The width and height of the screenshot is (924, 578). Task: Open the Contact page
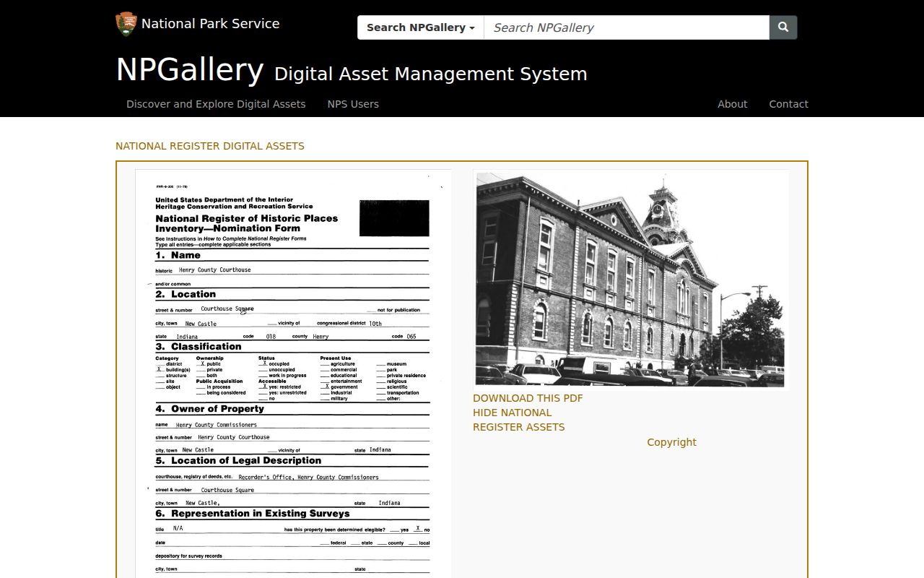[x=788, y=104]
